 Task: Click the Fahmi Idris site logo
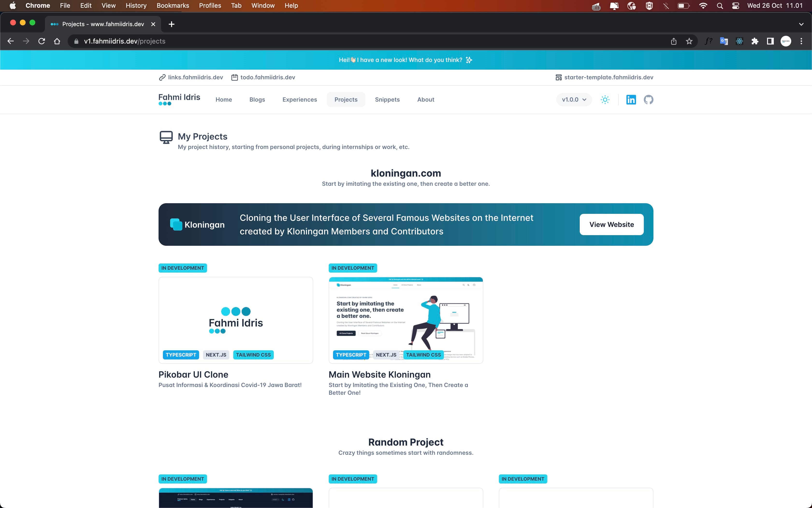[x=179, y=99]
